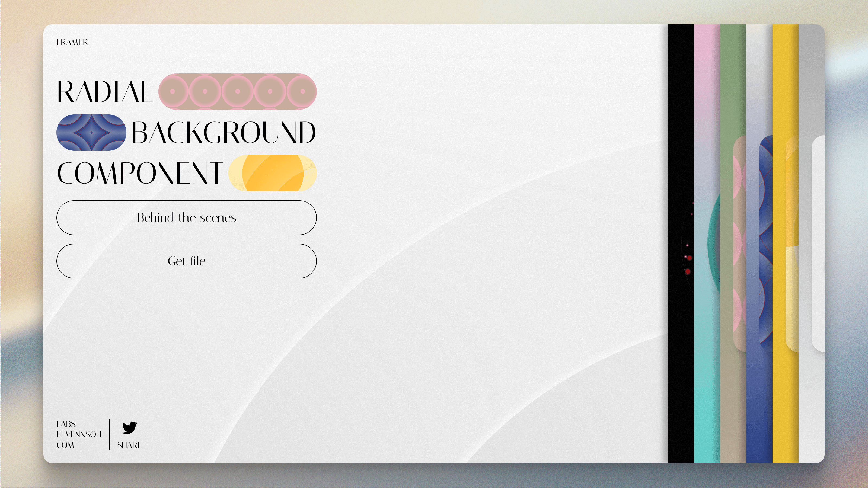868x488 pixels.
Task: Click the teal circle in the gradient strip
Action: (x=715, y=244)
